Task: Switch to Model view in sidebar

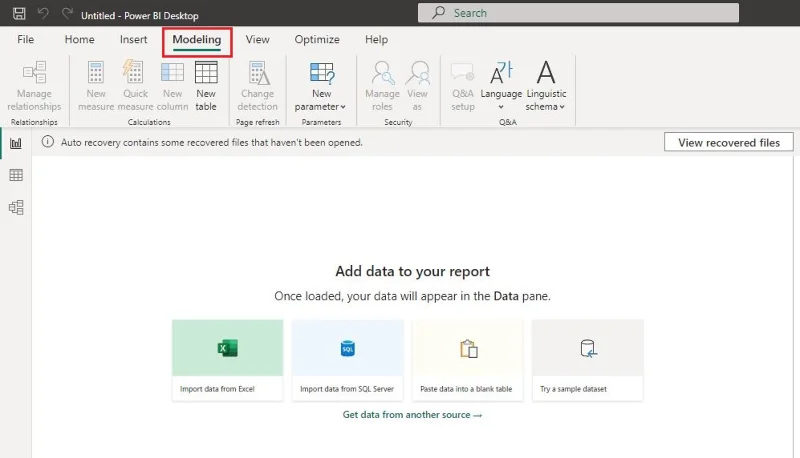Action: coord(16,207)
